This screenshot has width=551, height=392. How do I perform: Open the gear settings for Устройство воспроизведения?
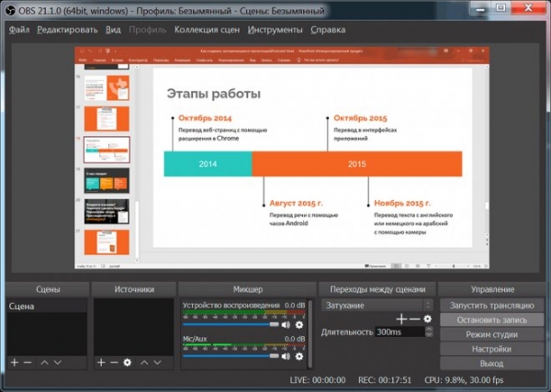299,324
